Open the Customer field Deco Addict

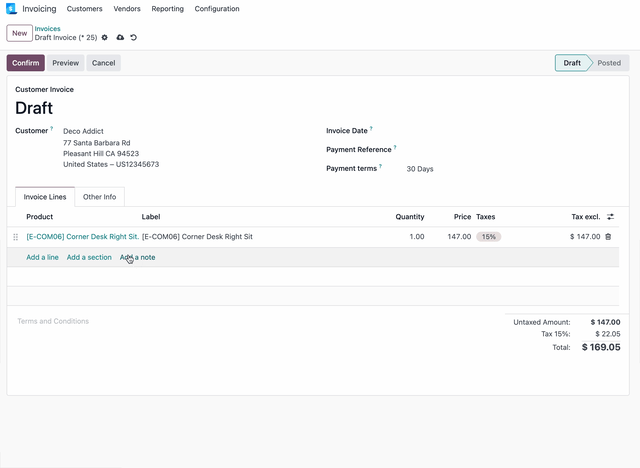point(83,131)
